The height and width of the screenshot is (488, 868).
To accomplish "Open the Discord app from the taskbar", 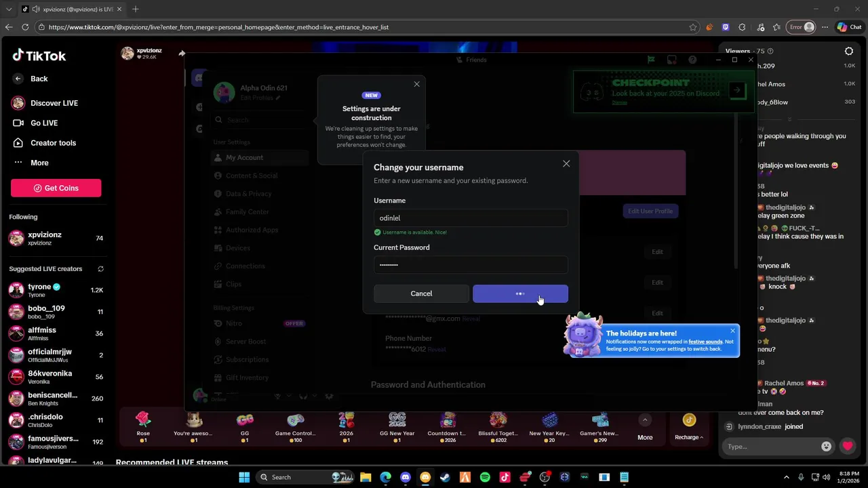I will pos(406,477).
